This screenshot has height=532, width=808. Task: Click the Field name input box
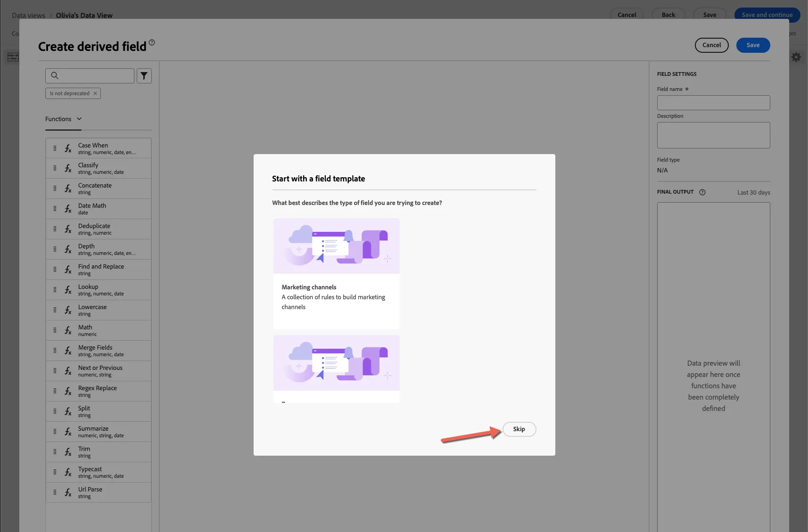pos(713,103)
